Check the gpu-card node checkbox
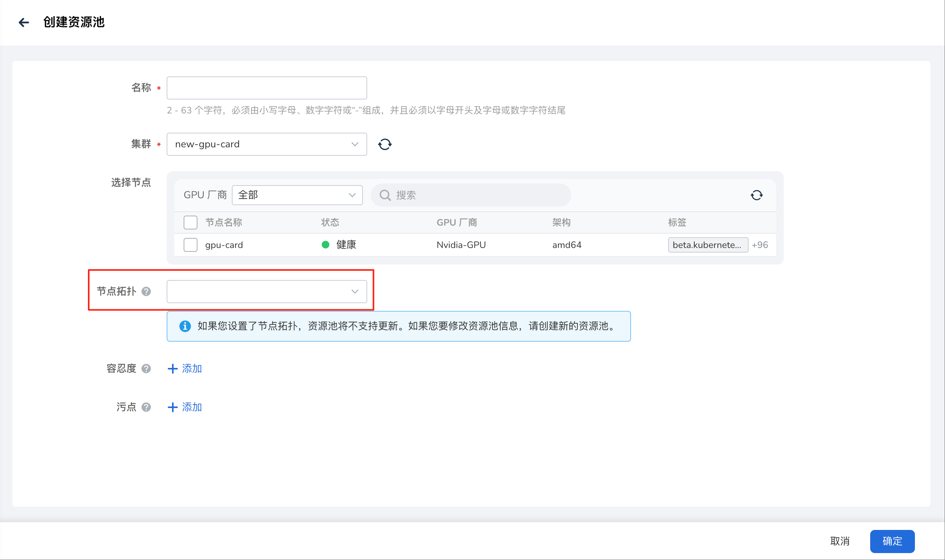This screenshot has height=560, width=945. 191,245
